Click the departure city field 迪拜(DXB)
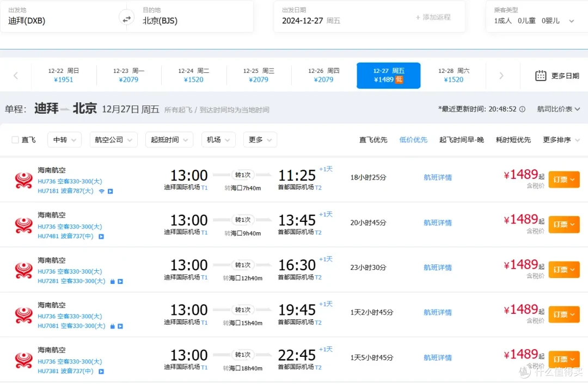 pyautogui.click(x=60, y=17)
